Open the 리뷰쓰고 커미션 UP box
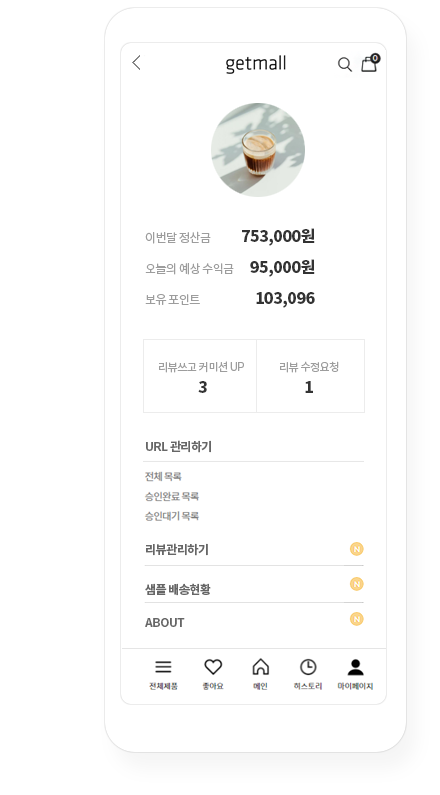This screenshot has width=440, height=795. [200, 376]
